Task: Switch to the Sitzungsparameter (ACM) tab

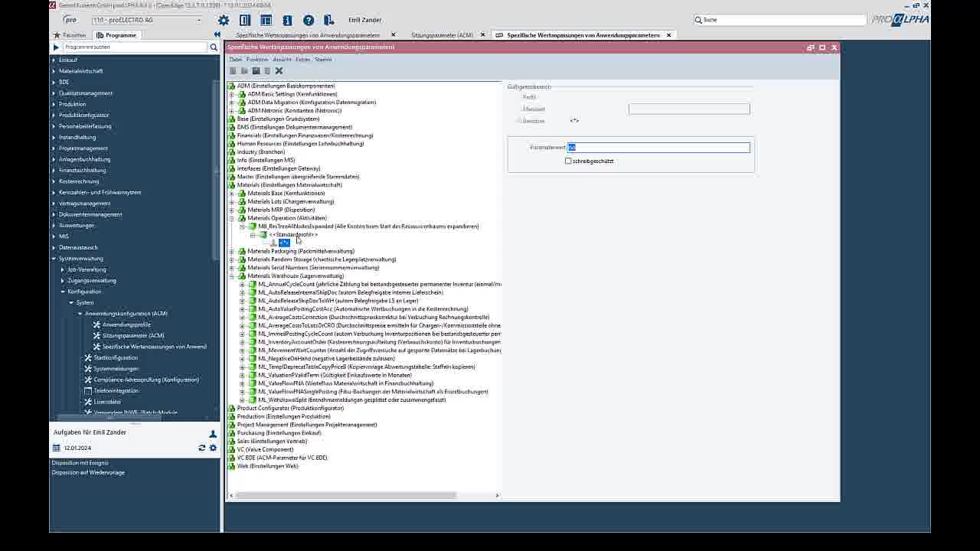Action: point(442,35)
